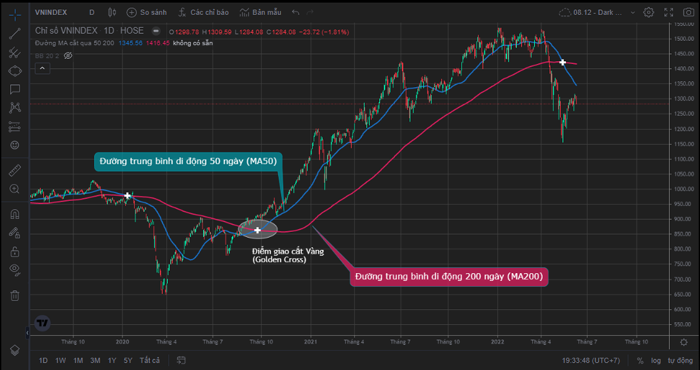Select the ruler measure tool

coord(15,170)
